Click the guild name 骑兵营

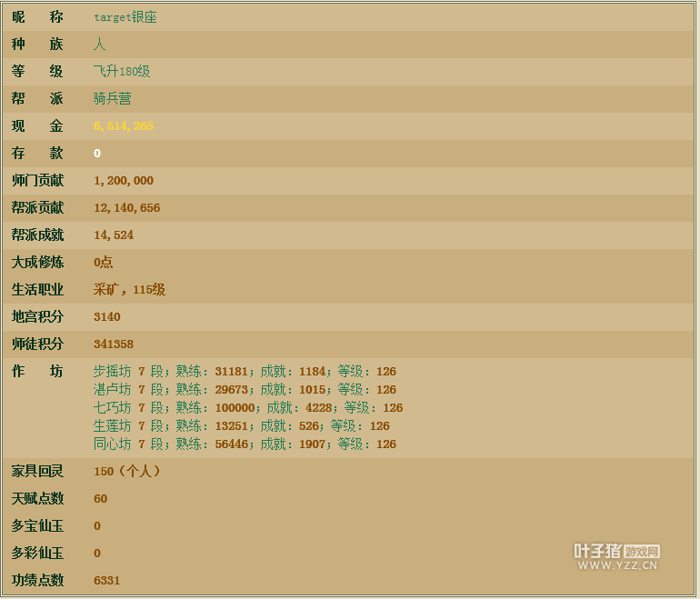[113, 99]
